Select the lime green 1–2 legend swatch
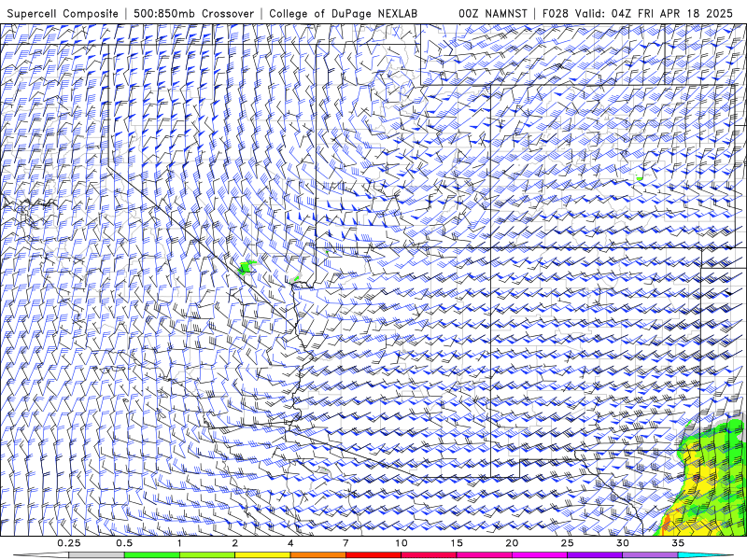This screenshot has width=747, height=560. (206, 555)
